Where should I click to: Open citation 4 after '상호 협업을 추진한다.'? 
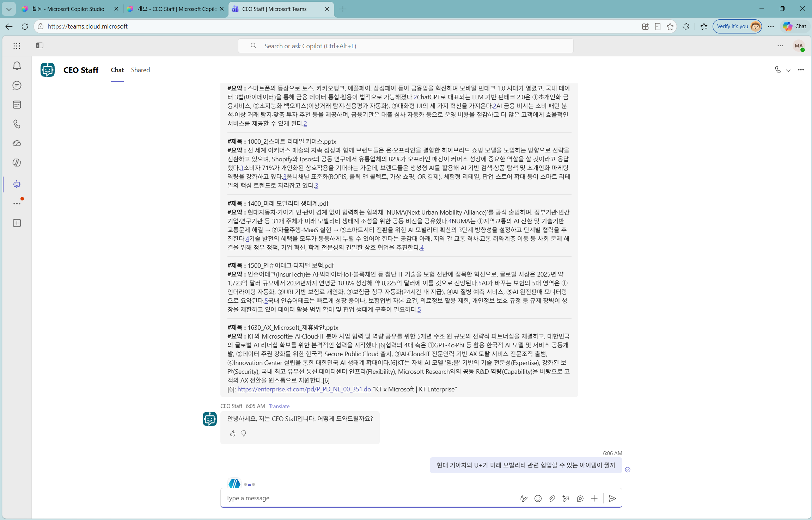coord(422,248)
